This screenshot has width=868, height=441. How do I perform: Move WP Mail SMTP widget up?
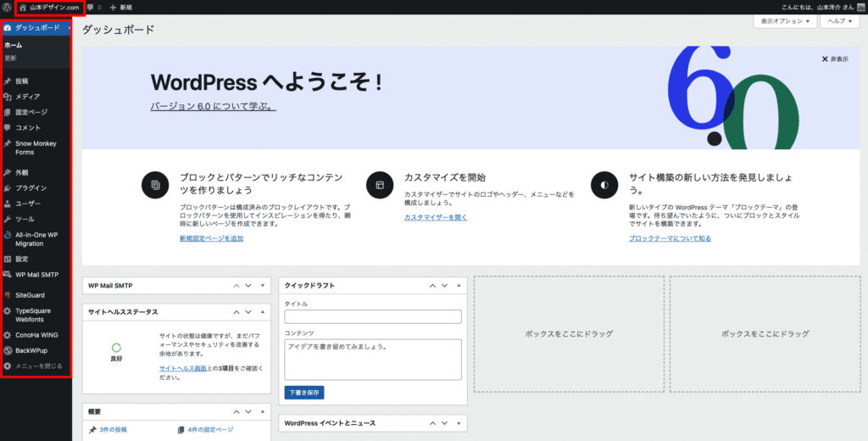236,286
